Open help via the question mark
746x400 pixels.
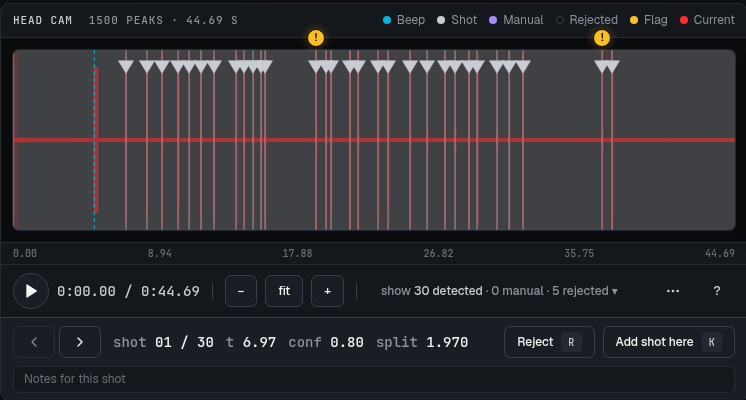pyautogui.click(x=717, y=291)
